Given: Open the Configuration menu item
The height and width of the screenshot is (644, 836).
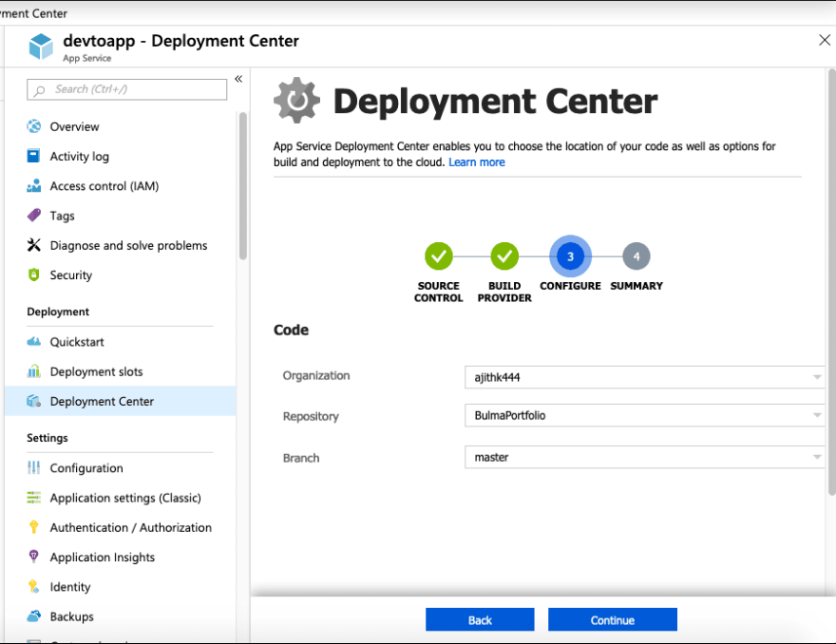Looking at the screenshot, I should point(121,468).
